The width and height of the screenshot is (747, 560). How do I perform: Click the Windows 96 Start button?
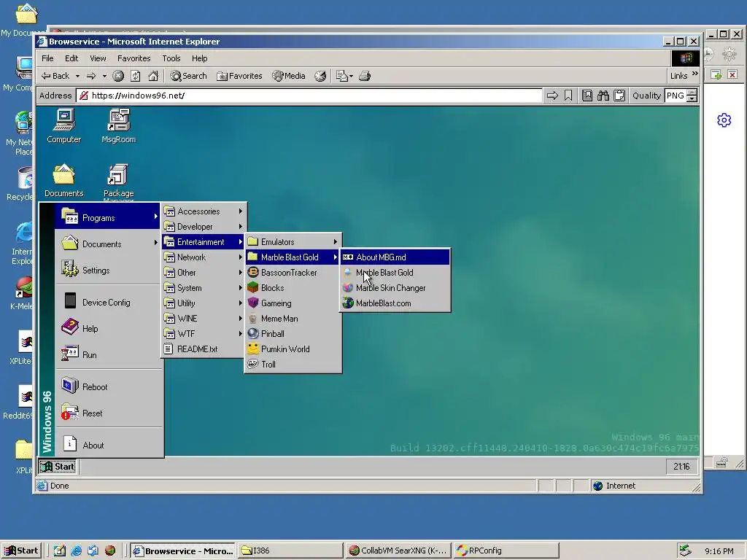click(x=58, y=466)
